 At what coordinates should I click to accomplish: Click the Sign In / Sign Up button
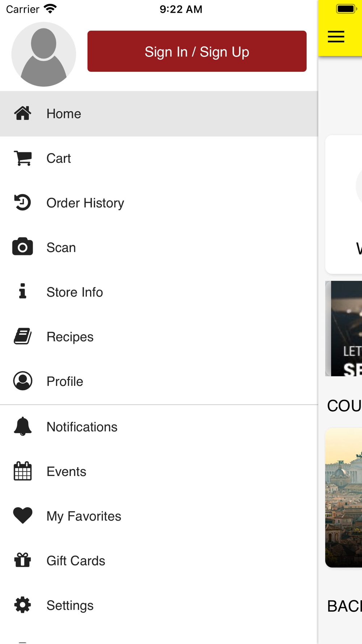(197, 51)
